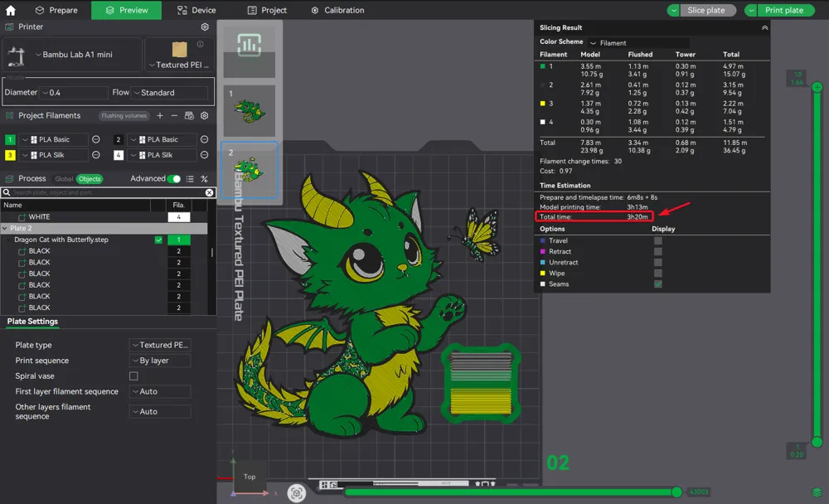Open filament 1 PLA Basic dropdown
Image resolution: width=829 pixels, height=504 pixels.
tap(53, 139)
